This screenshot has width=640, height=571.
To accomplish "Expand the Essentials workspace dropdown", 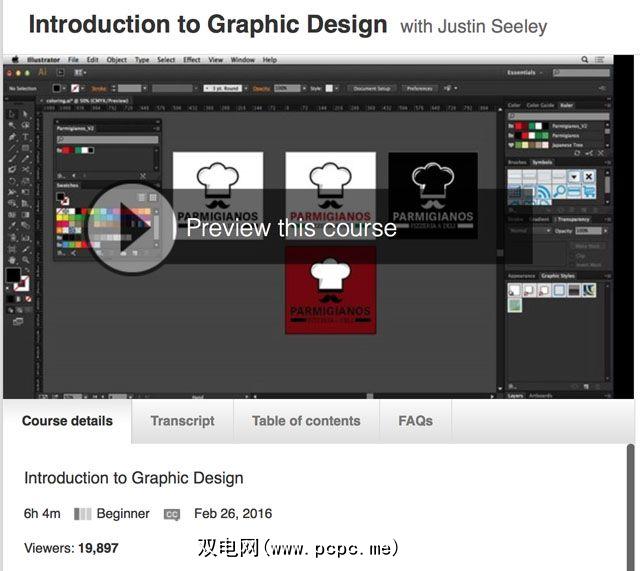I will [x=525, y=73].
